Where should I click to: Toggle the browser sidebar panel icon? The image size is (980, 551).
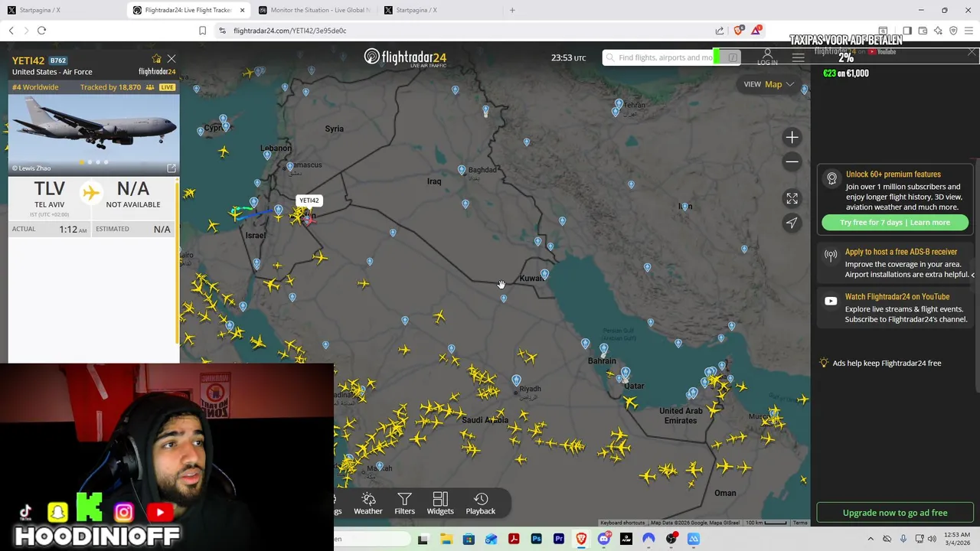coord(907,31)
